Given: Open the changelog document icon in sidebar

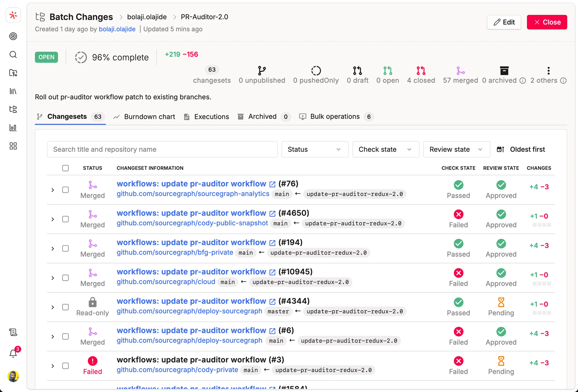Looking at the screenshot, I should (x=13, y=332).
